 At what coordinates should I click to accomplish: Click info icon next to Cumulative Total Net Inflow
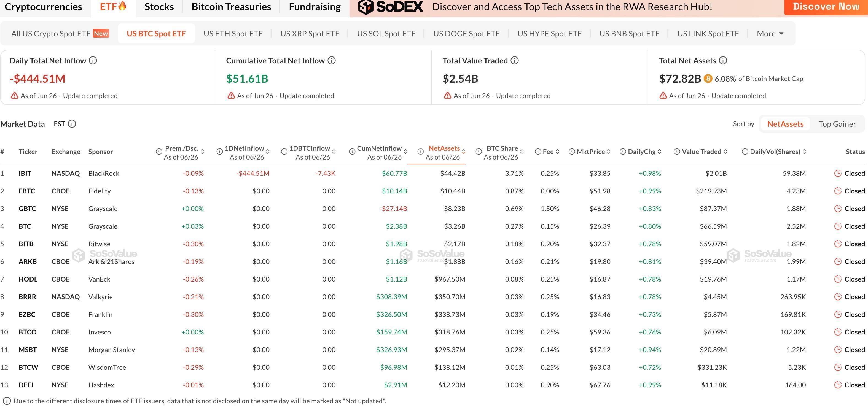tap(332, 61)
